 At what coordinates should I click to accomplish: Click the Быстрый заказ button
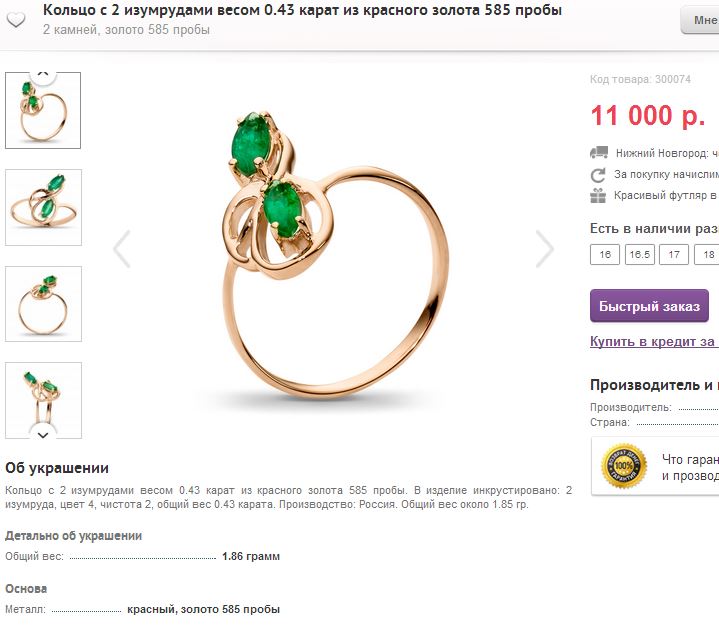(649, 306)
